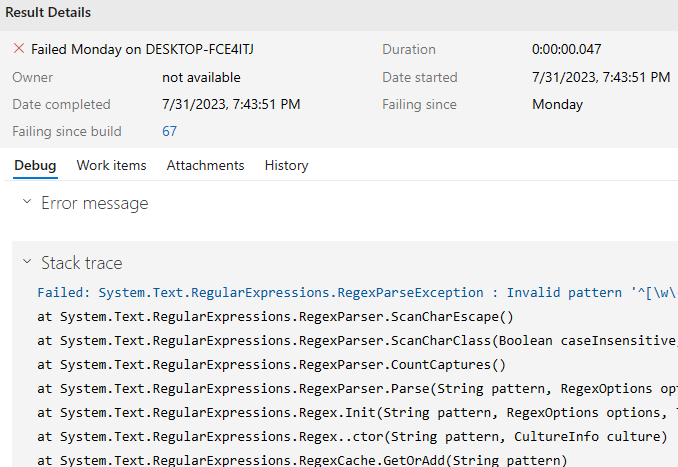Switch to the Debug tab
The image size is (678, 467).
[x=35, y=166]
